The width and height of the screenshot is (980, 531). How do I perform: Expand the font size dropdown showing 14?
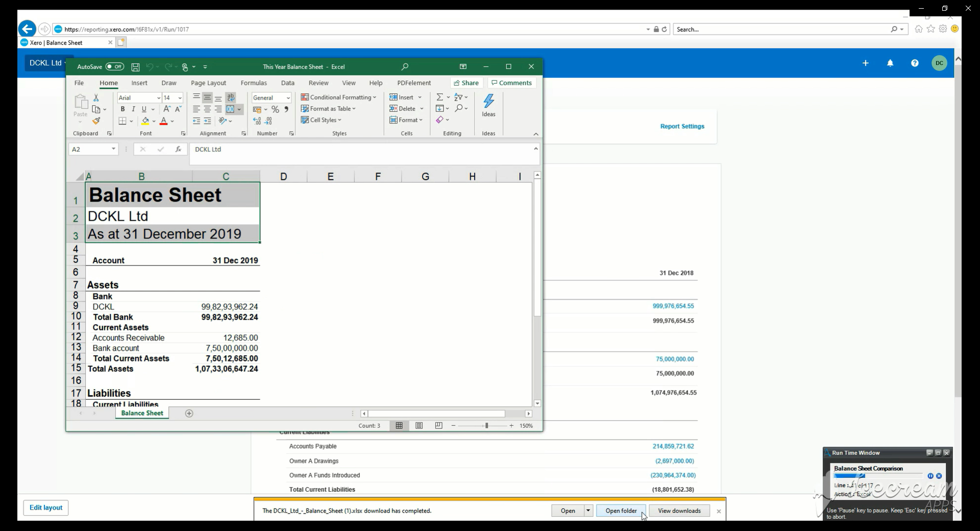pyautogui.click(x=180, y=98)
